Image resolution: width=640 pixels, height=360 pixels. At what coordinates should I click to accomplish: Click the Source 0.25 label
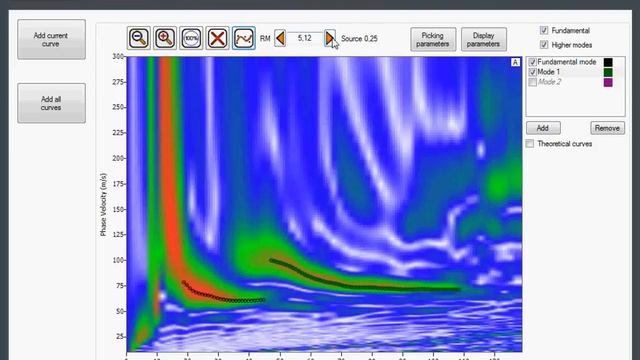[x=359, y=39]
